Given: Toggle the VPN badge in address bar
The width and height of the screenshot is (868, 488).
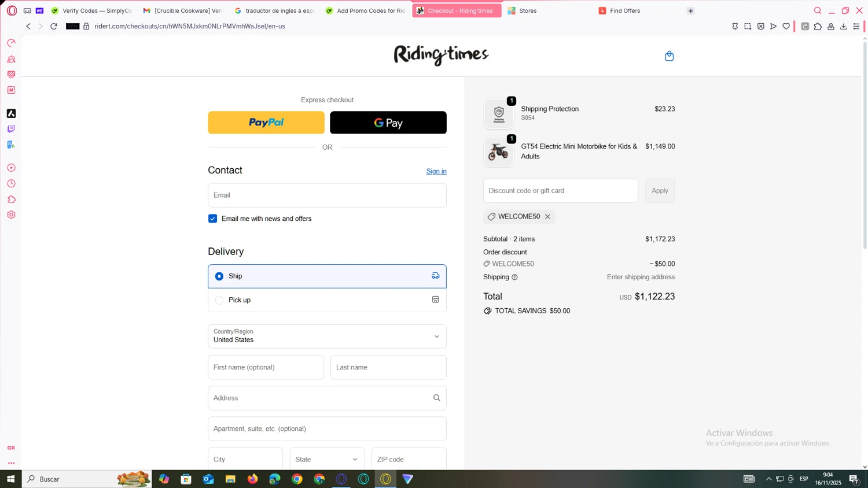Looking at the screenshot, I should pos(72,26).
